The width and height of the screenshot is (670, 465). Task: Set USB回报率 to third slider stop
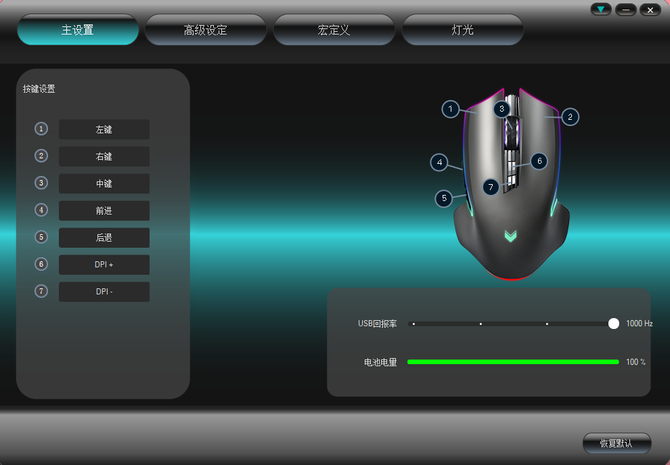(547, 324)
